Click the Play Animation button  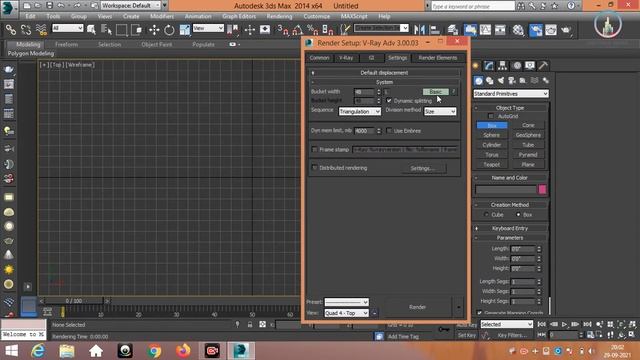(564, 324)
